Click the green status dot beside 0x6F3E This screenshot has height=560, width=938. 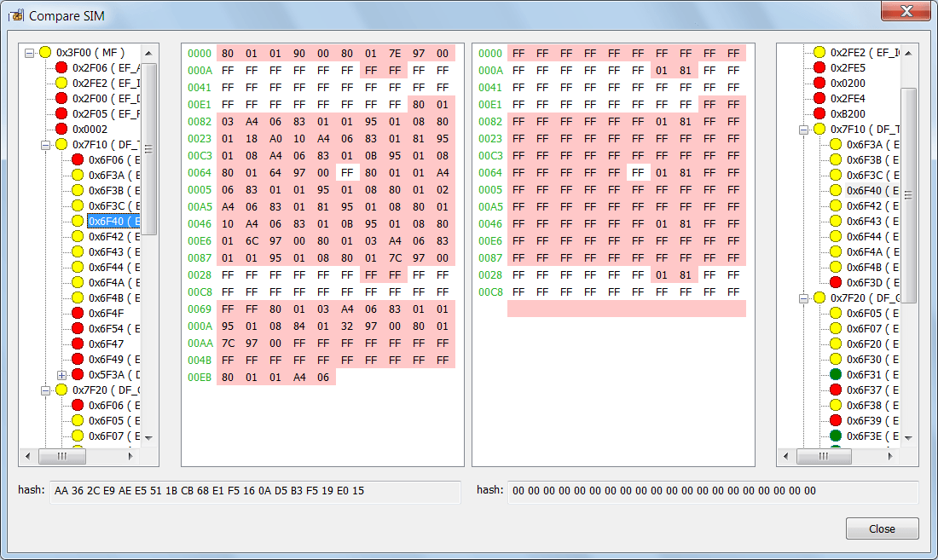click(836, 436)
